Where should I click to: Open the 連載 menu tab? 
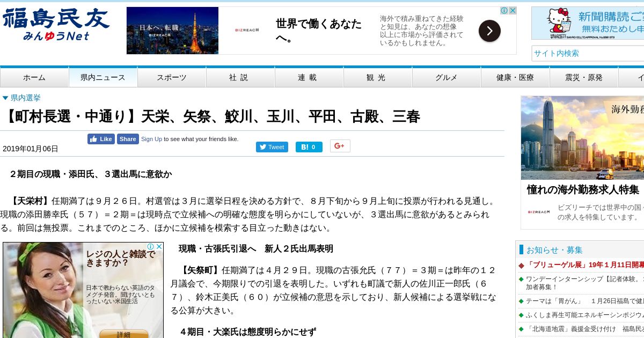pos(309,77)
